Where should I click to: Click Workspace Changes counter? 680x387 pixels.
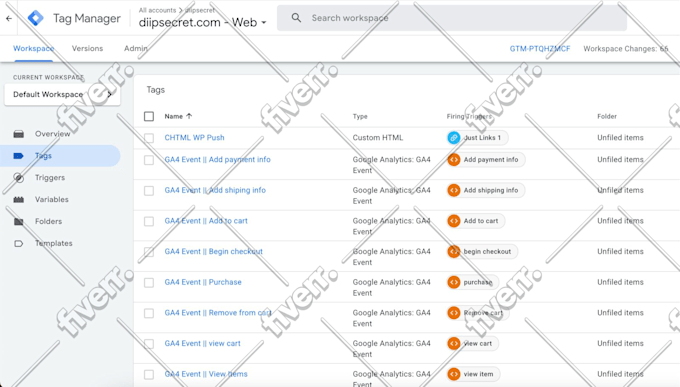pos(626,49)
